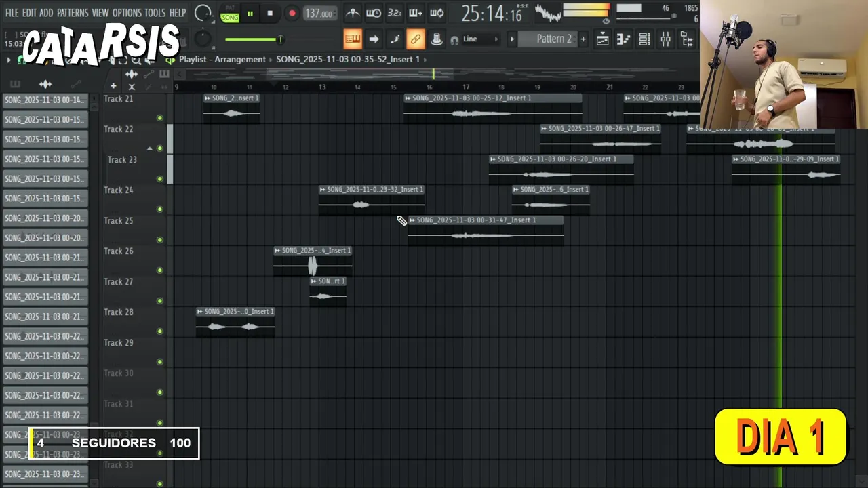Open the Channel rack icon
This screenshot has height=488, width=868.
click(x=644, y=39)
